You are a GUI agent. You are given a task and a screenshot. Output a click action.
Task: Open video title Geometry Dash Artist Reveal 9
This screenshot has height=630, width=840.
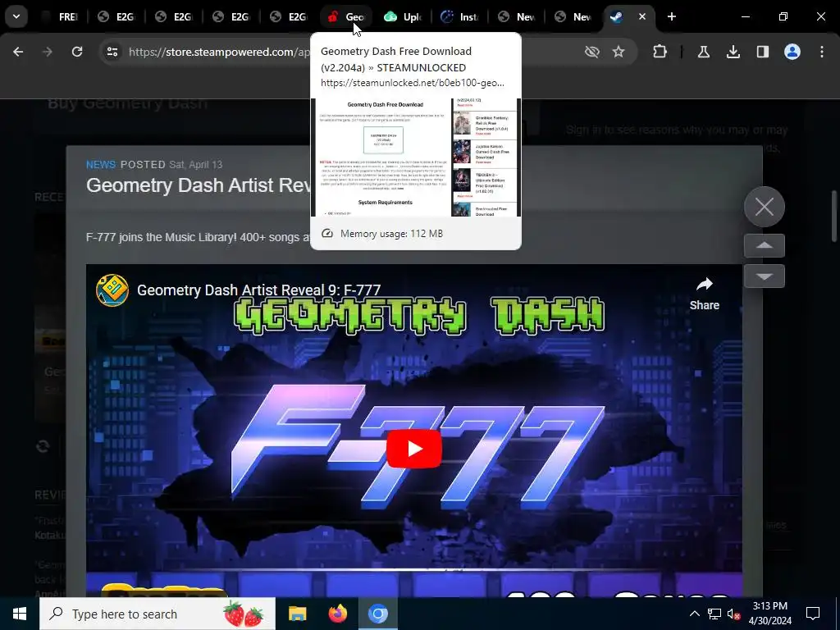coord(258,290)
